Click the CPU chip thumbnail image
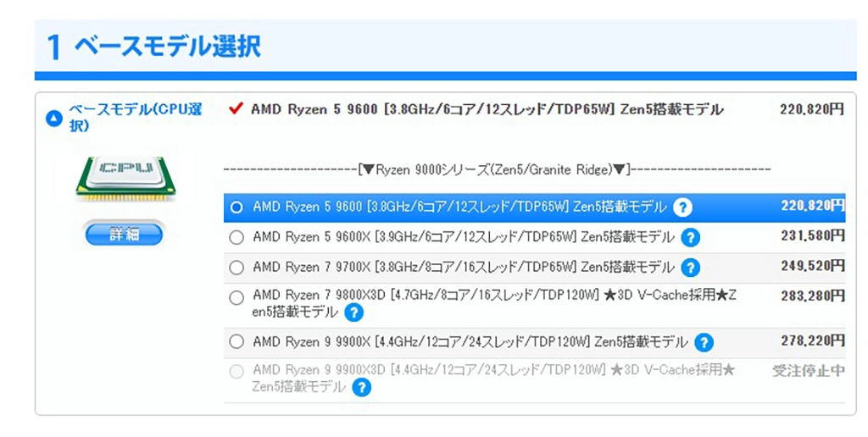Image resolution: width=868 pixels, height=437 pixels. pyautogui.click(x=125, y=179)
